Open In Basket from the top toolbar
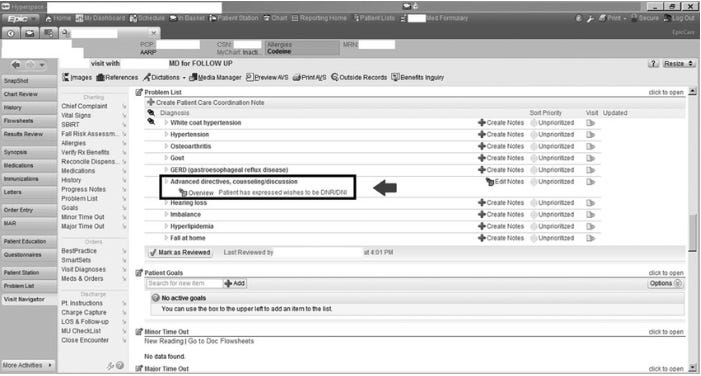 [x=187, y=18]
